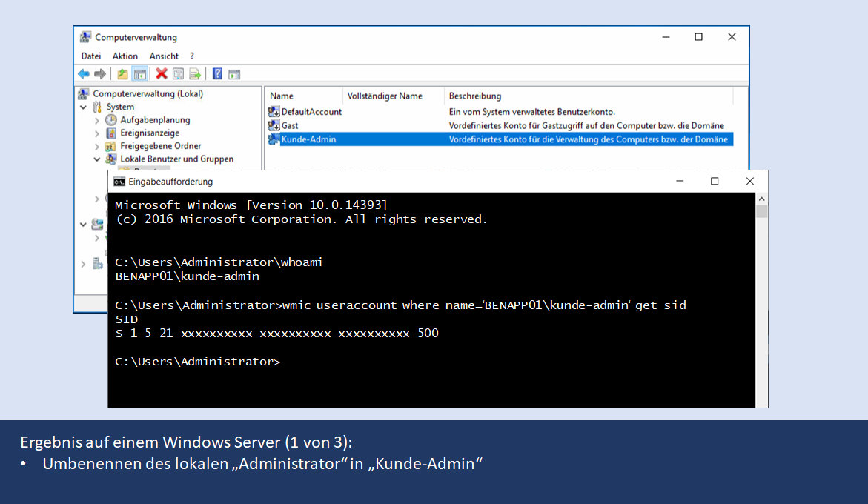
Task: Collapse the System tree node
Action: click(x=84, y=107)
